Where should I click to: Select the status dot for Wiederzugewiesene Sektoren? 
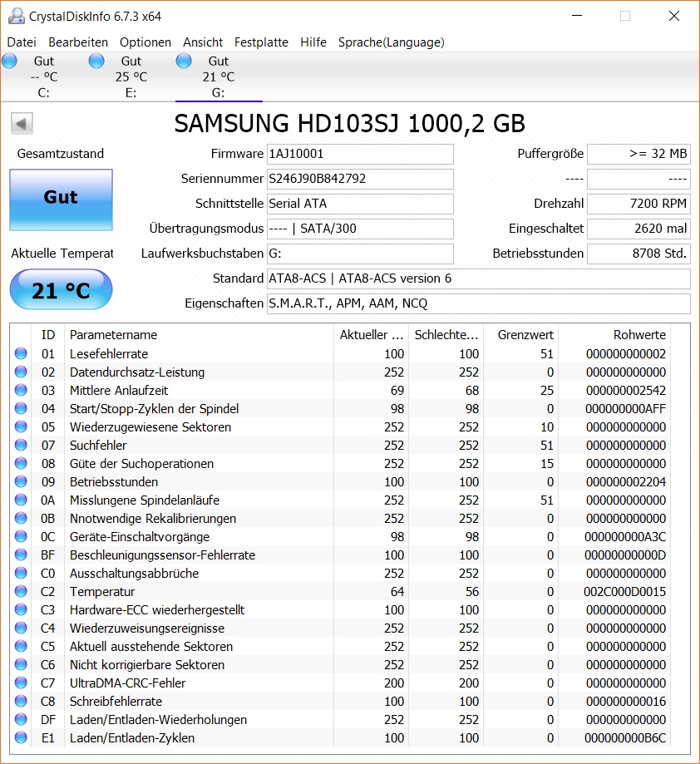(x=19, y=426)
